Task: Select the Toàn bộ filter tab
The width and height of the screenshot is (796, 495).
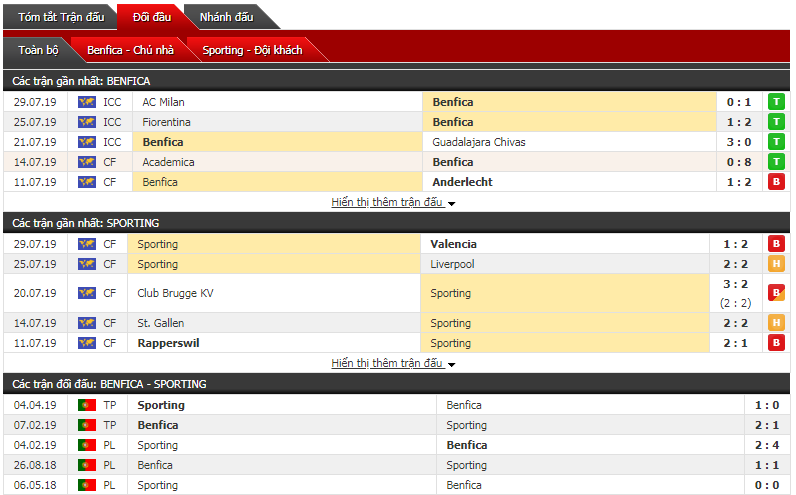Action: tap(39, 50)
